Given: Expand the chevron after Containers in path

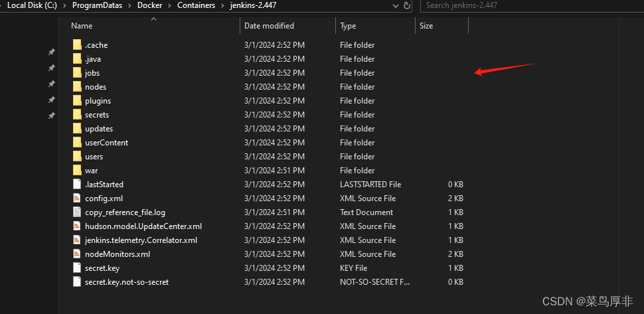Looking at the screenshot, I should pos(222,5).
